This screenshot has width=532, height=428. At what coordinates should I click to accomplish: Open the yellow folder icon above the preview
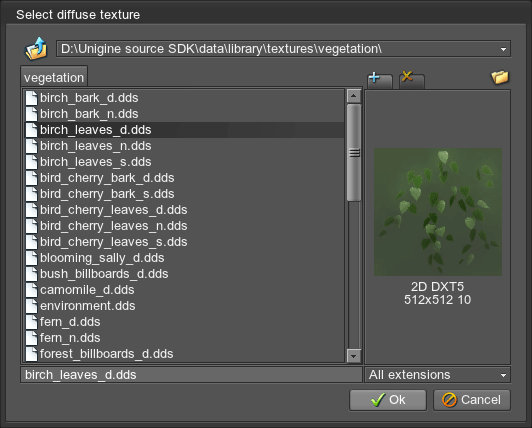[500, 77]
